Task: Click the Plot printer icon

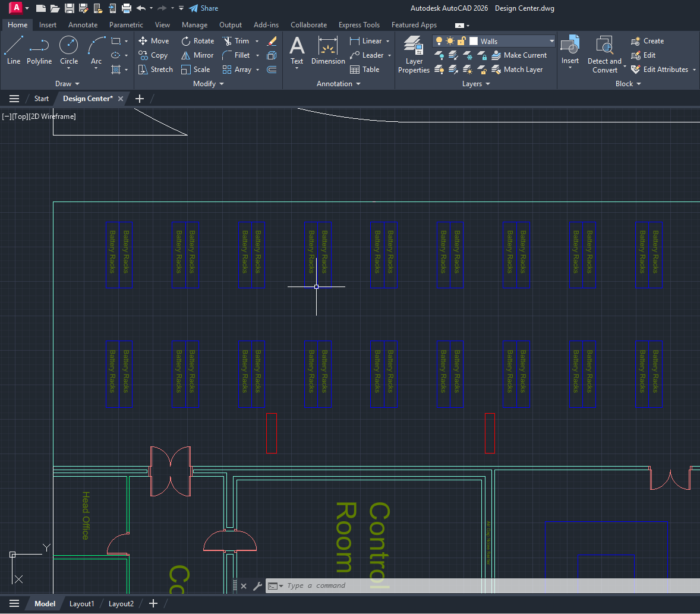Action: pyautogui.click(x=127, y=8)
